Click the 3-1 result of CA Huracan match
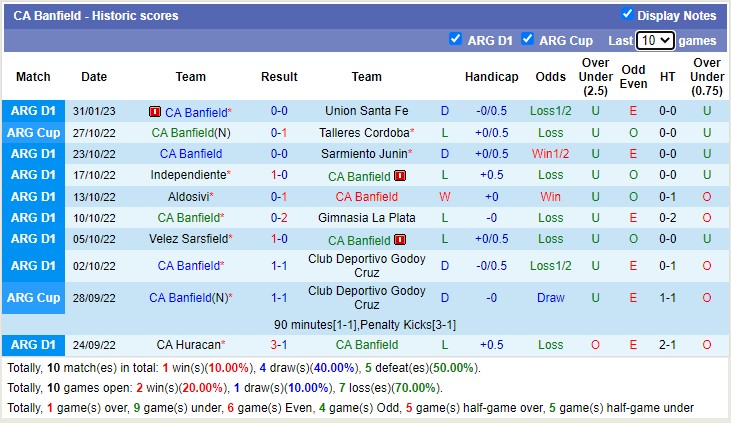The image size is (731, 423). [279, 345]
